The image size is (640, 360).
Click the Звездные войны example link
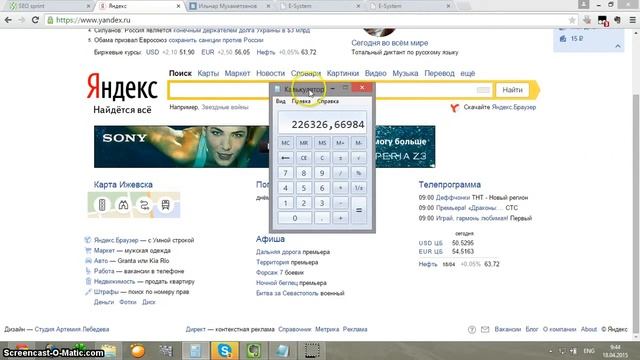(x=225, y=107)
